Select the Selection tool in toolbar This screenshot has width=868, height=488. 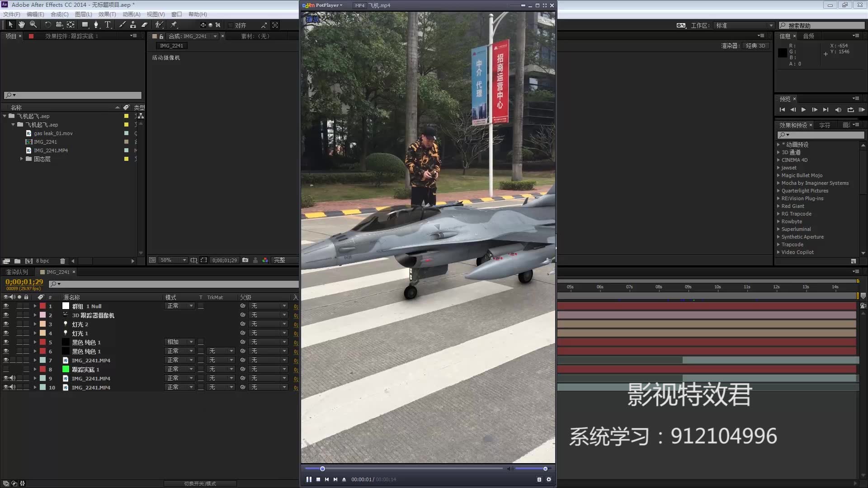[9, 24]
